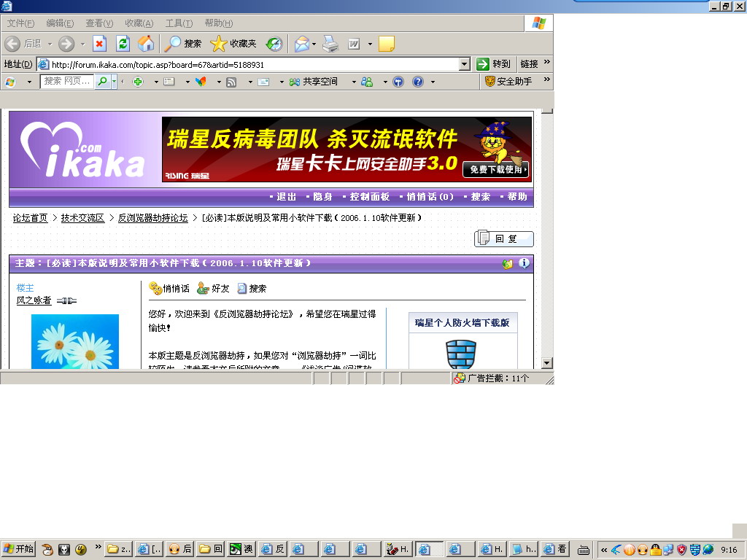Click the daisy flower avatar image
Viewport: 747px width, 560px height.
click(75, 341)
